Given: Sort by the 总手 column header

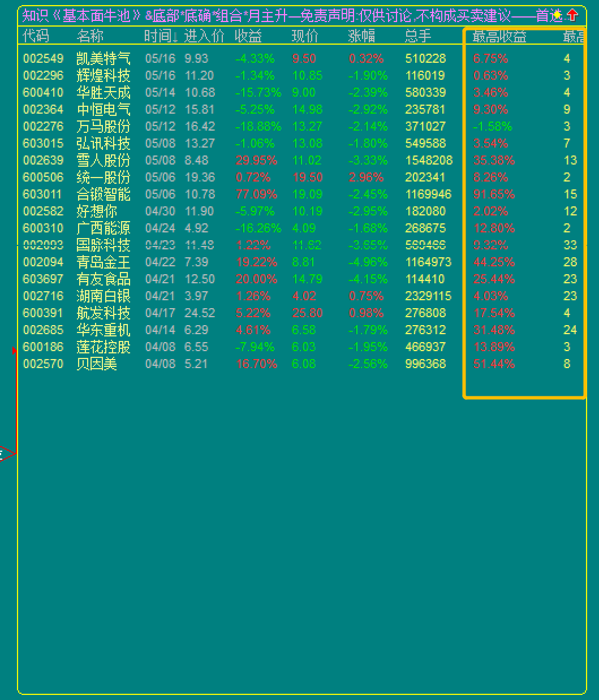Looking at the screenshot, I should click(x=418, y=36).
